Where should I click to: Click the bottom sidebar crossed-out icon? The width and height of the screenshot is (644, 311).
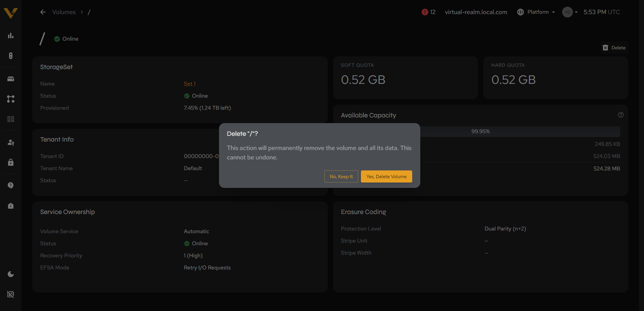[x=11, y=294]
